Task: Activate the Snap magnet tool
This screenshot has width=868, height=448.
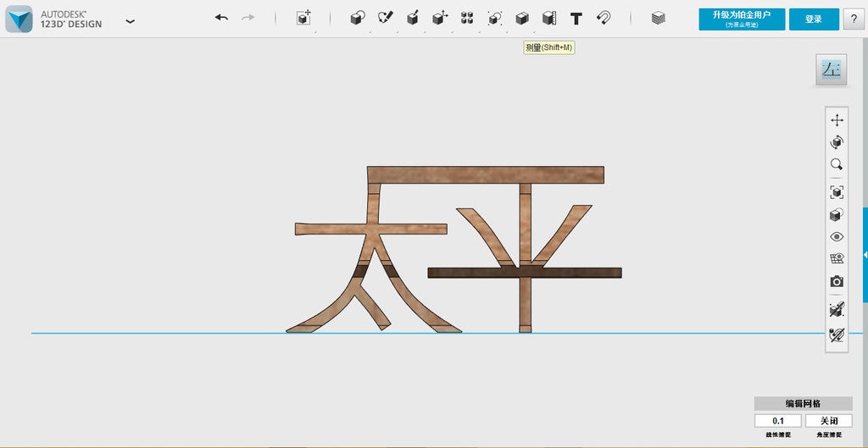Action: click(x=604, y=19)
